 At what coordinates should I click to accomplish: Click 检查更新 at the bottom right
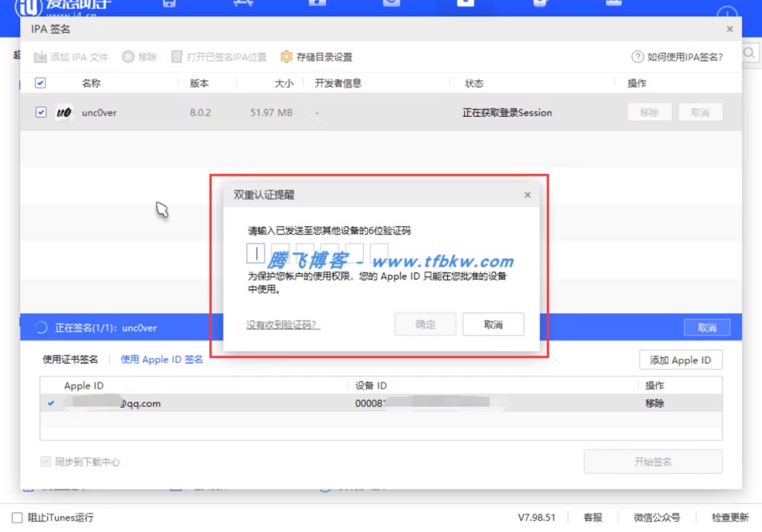click(729, 517)
